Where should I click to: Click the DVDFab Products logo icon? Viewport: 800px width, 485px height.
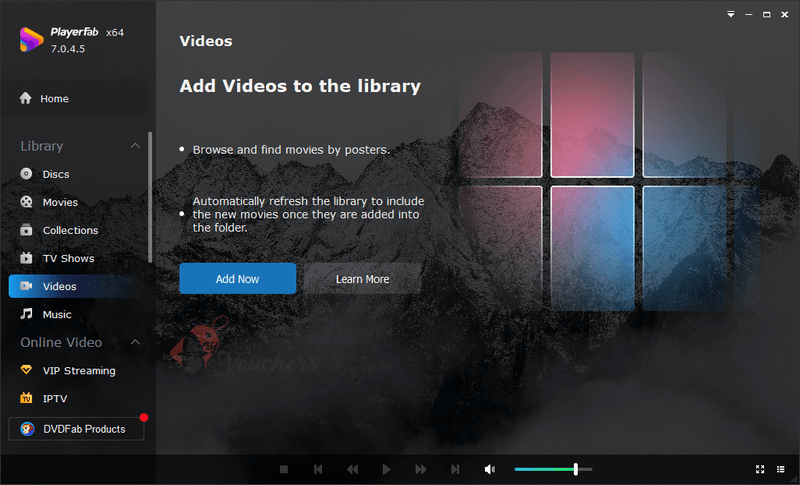[28, 429]
